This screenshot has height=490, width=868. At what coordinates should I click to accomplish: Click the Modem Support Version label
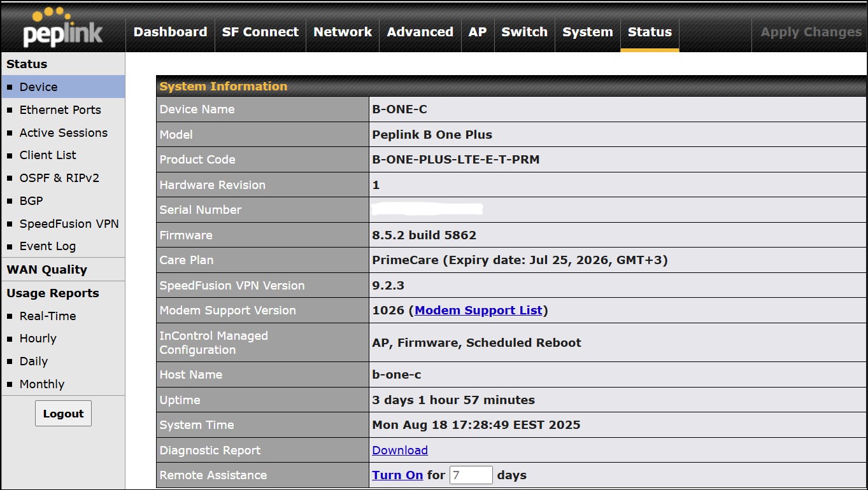pyautogui.click(x=228, y=311)
